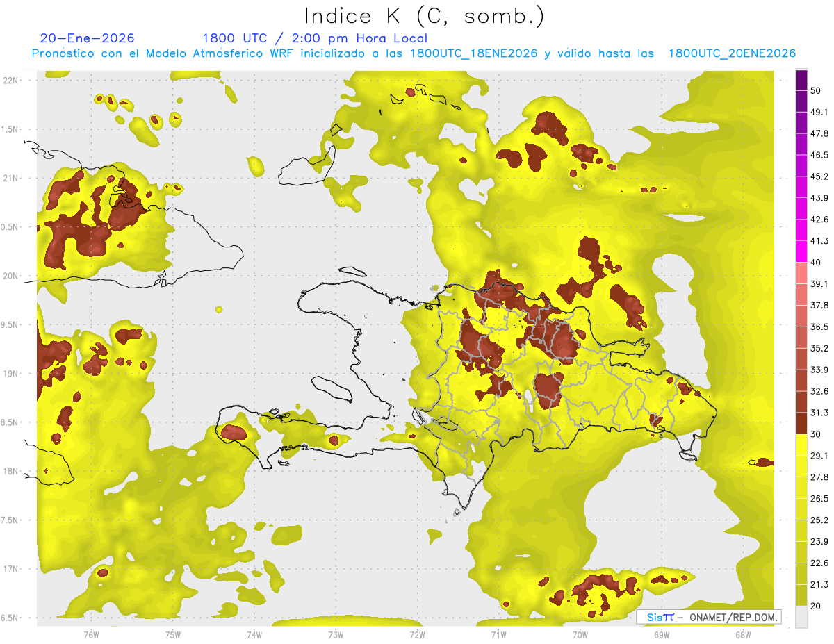Click the "41.3" color scale value

[x=819, y=241]
